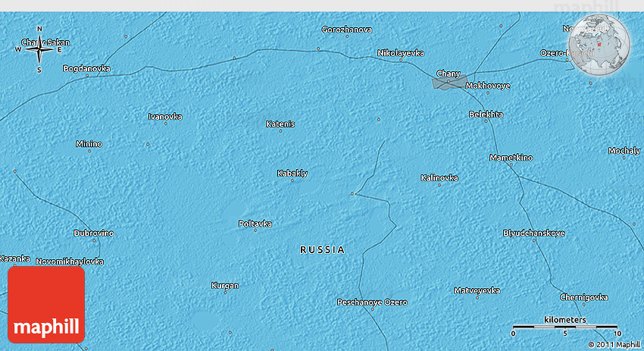Click the Novomikhaylovka label
The width and height of the screenshot is (644, 351).
pos(70,262)
